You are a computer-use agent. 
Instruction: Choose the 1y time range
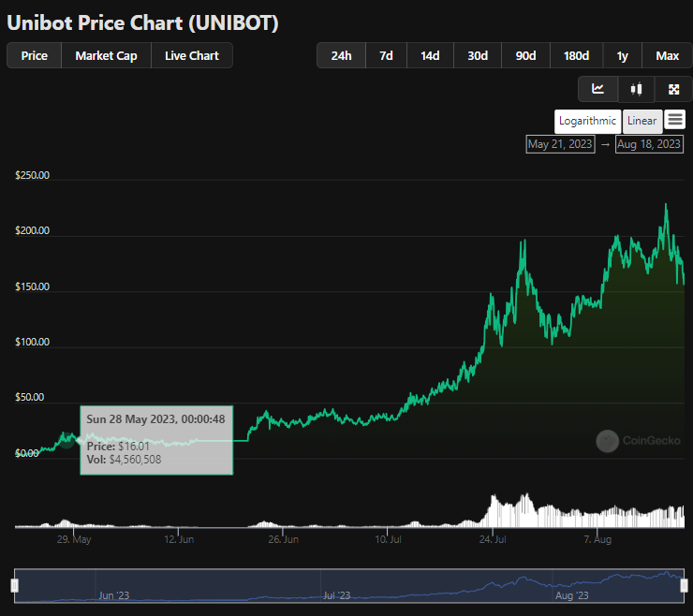(622, 55)
